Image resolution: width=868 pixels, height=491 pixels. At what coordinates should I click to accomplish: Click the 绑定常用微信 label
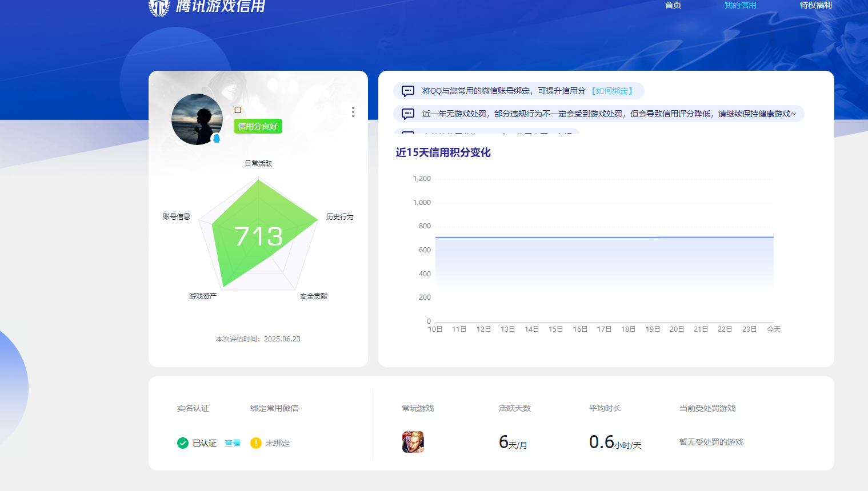pyautogui.click(x=274, y=408)
